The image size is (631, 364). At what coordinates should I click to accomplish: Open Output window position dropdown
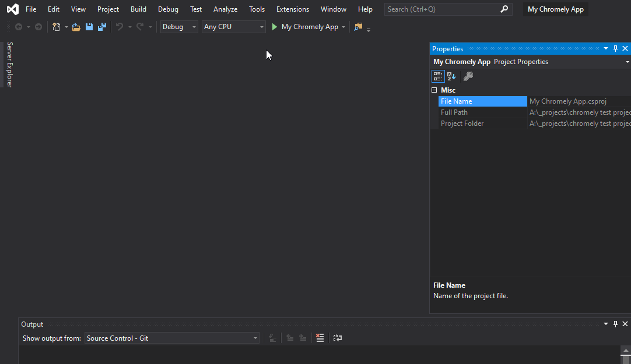click(x=606, y=324)
